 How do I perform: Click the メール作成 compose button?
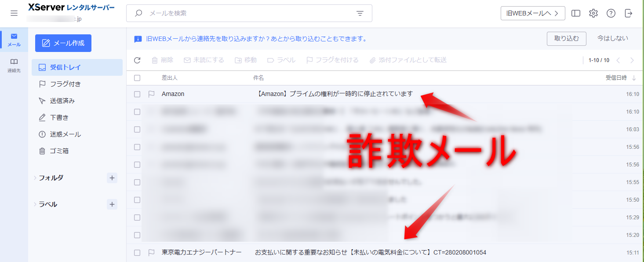tap(63, 43)
